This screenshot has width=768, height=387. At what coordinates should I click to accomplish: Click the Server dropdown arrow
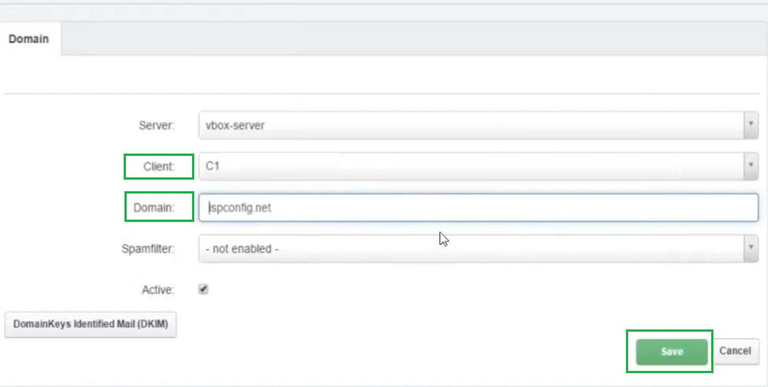[751, 125]
